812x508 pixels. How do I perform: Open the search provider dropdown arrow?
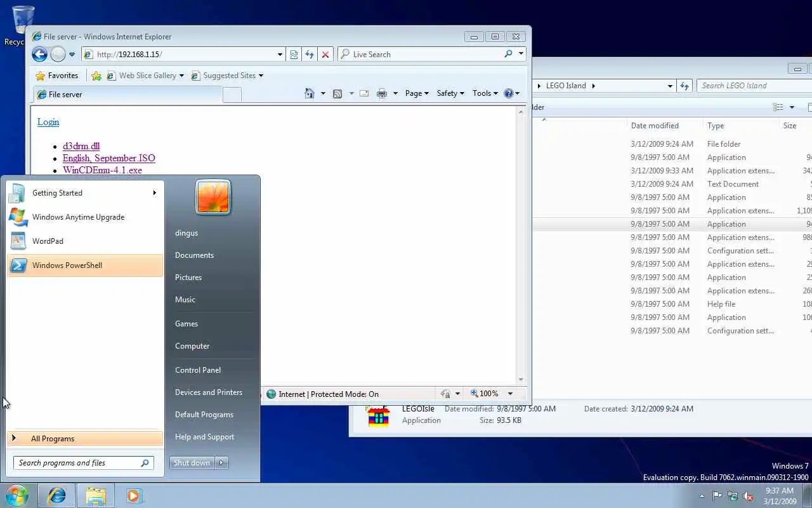coord(521,54)
